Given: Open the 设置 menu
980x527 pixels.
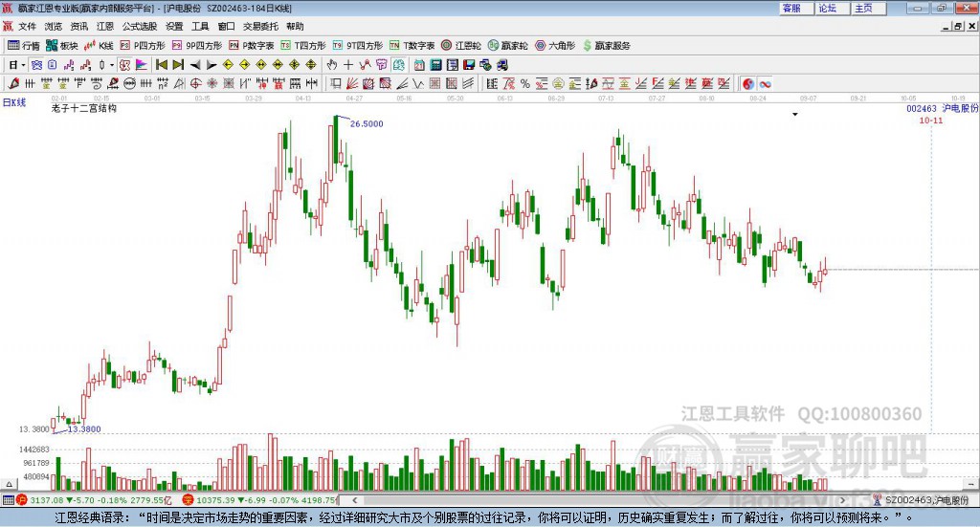Looking at the screenshot, I should click(x=174, y=26).
